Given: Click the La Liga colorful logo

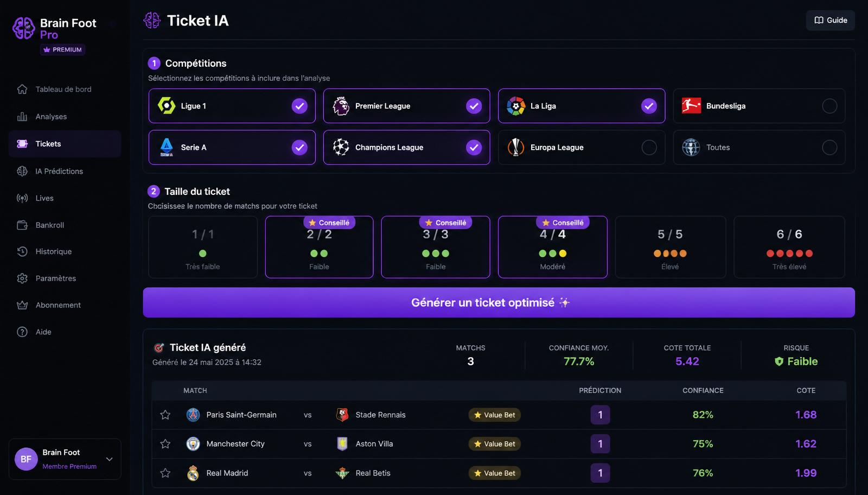Looking at the screenshot, I should (516, 106).
